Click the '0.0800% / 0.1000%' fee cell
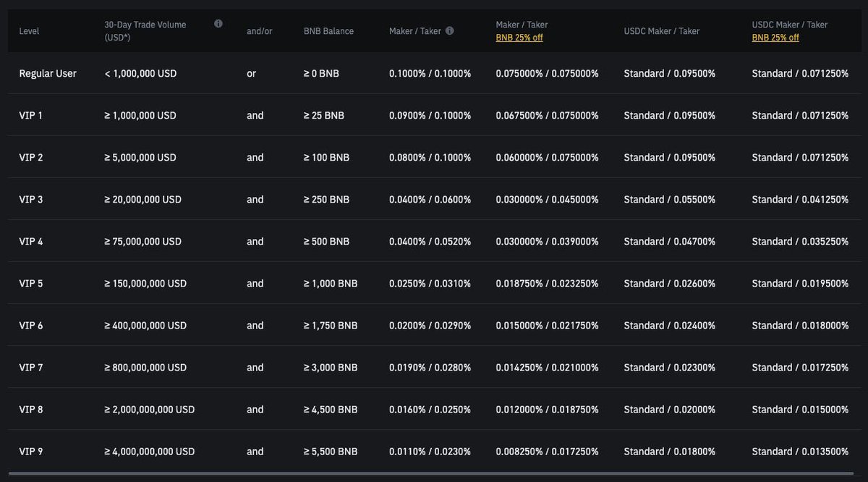868x482 pixels. point(430,157)
